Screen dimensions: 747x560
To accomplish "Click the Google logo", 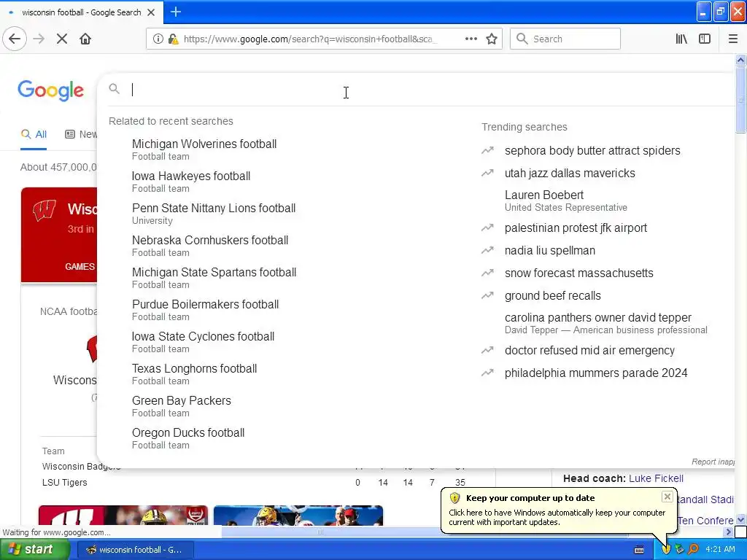I will (51, 90).
